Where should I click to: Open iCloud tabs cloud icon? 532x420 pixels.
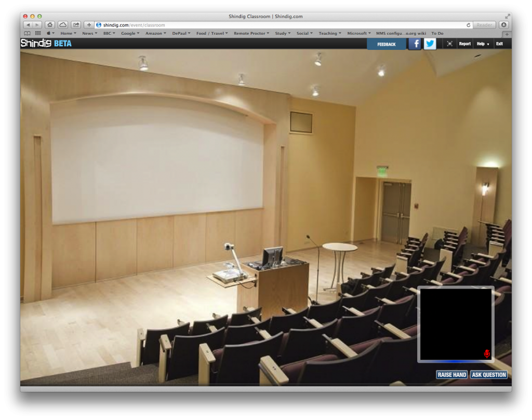[63, 25]
